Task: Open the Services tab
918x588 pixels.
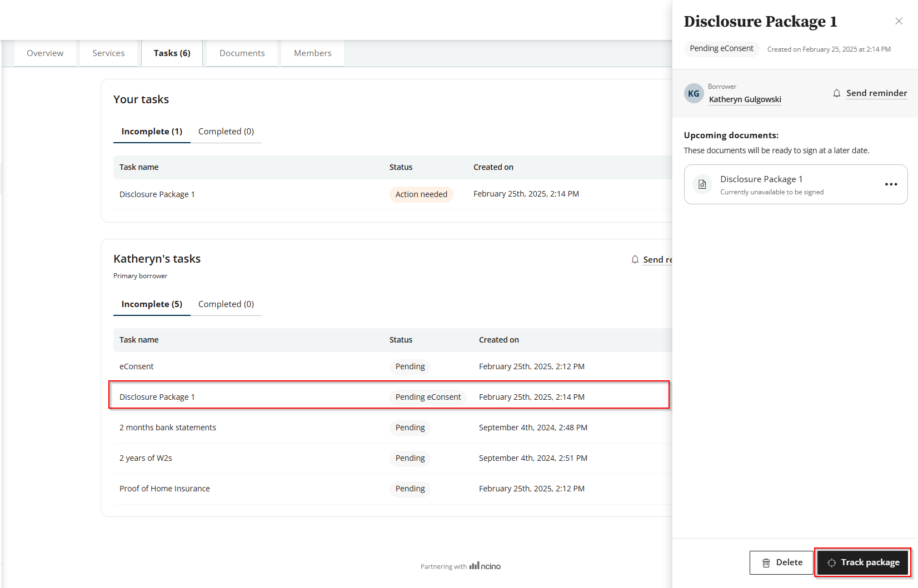Action: [108, 53]
